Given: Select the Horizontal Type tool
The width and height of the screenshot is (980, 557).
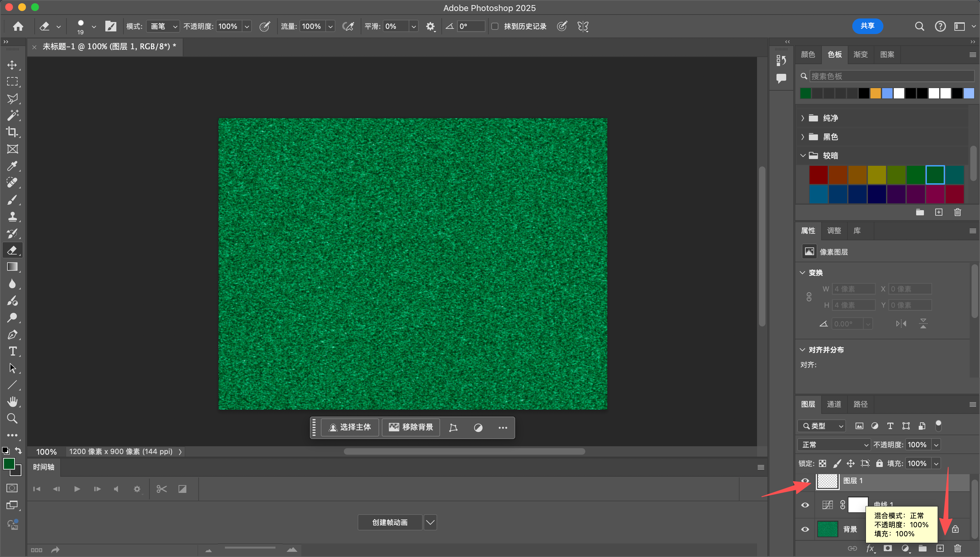Looking at the screenshot, I should click(x=12, y=351).
